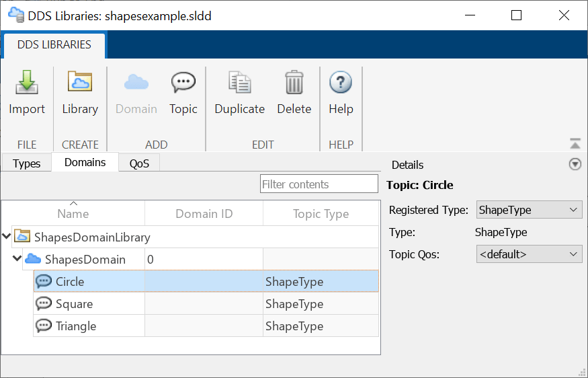
Task: Click the Import toolbar icon
Action: tap(27, 83)
